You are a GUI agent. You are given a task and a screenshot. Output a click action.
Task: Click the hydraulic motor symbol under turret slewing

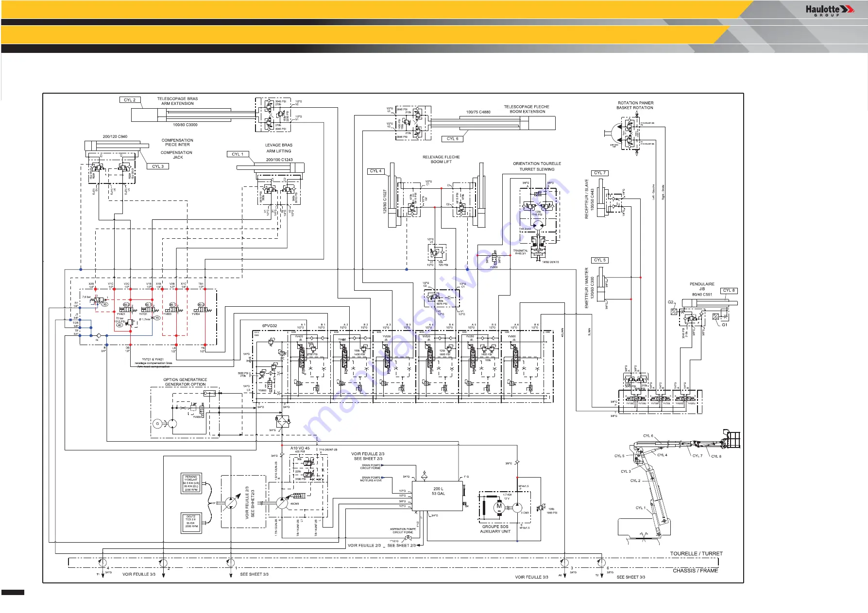coord(537,226)
